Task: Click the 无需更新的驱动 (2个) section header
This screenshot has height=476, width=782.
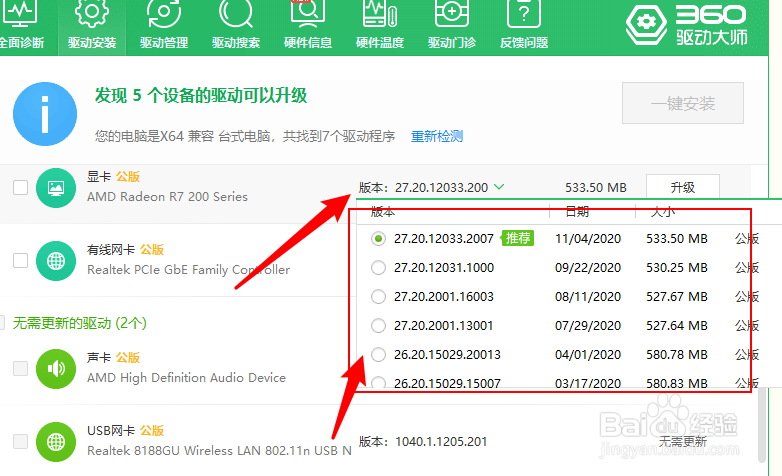Action: point(79,323)
